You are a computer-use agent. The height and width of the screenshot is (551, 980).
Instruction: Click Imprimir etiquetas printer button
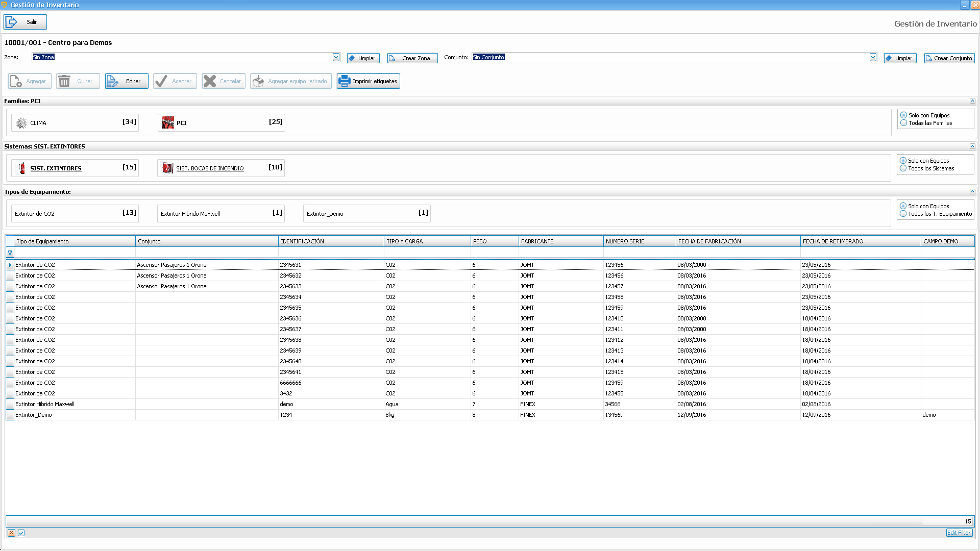[368, 81]
